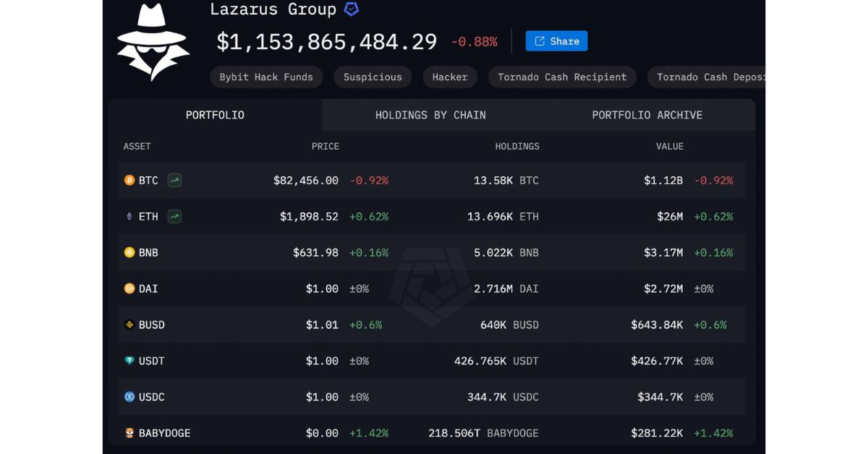Select the Bybit Hack Funds tag
The image size is (868, 454).
(x=266, y=77)
